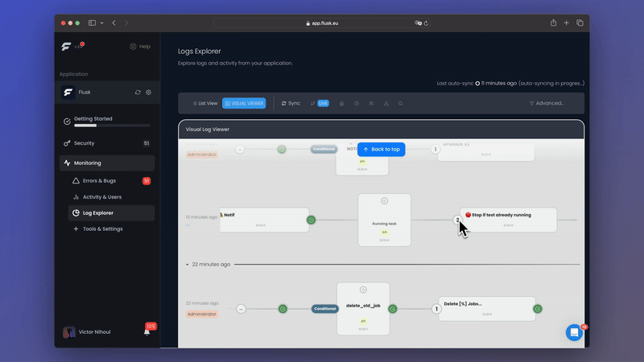The width and height of the screenshot is (644, 362).
Task: Switch to List View
Action: (205, 104)
